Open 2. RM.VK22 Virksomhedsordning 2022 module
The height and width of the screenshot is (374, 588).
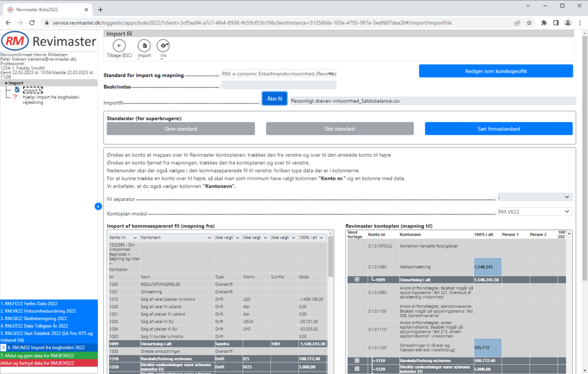tap(38, 311)
